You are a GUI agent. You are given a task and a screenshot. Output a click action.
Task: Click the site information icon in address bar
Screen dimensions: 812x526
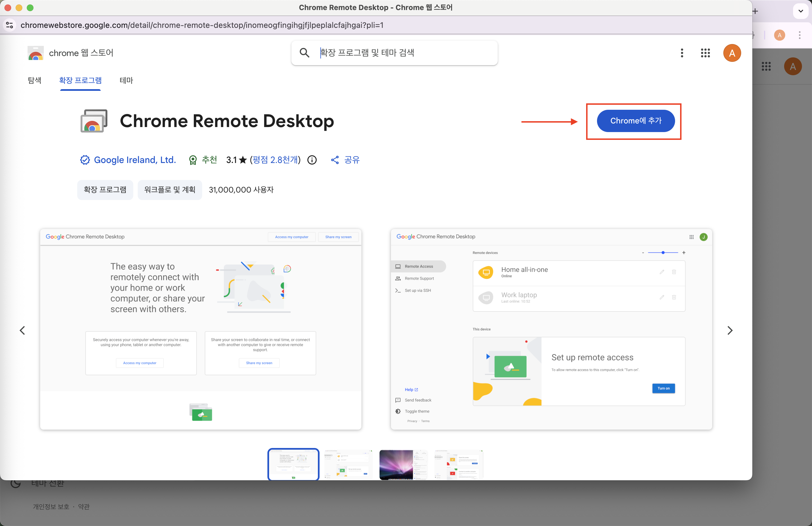(x=10, y=25)
